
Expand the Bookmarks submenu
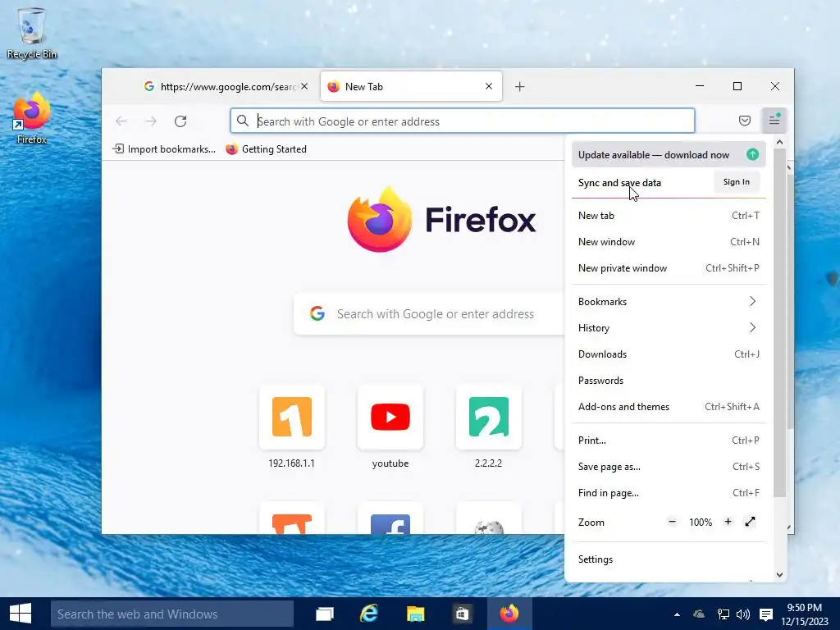point(669,302)
